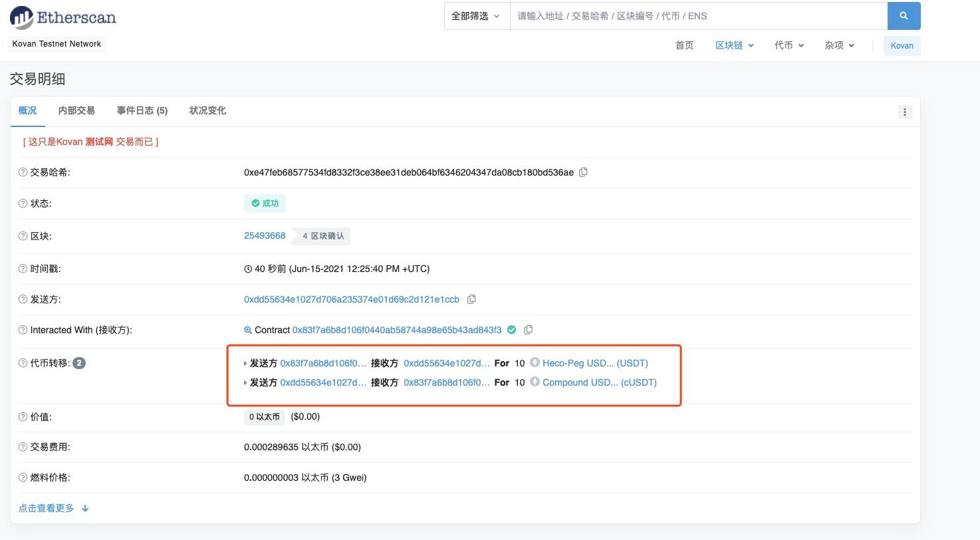
Task: Click help icon beside 交易哈希
Action: point(23,172)
